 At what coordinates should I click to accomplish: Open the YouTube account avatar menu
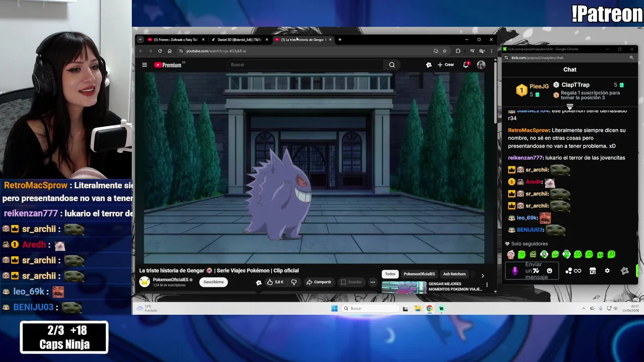[x=481, y=65]
